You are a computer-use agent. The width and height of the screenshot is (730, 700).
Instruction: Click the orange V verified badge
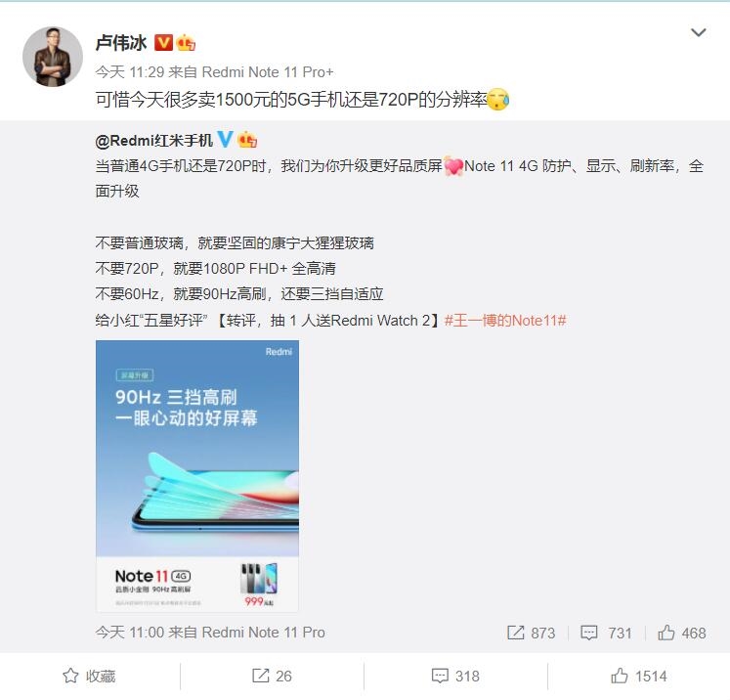tap(163, 43)
